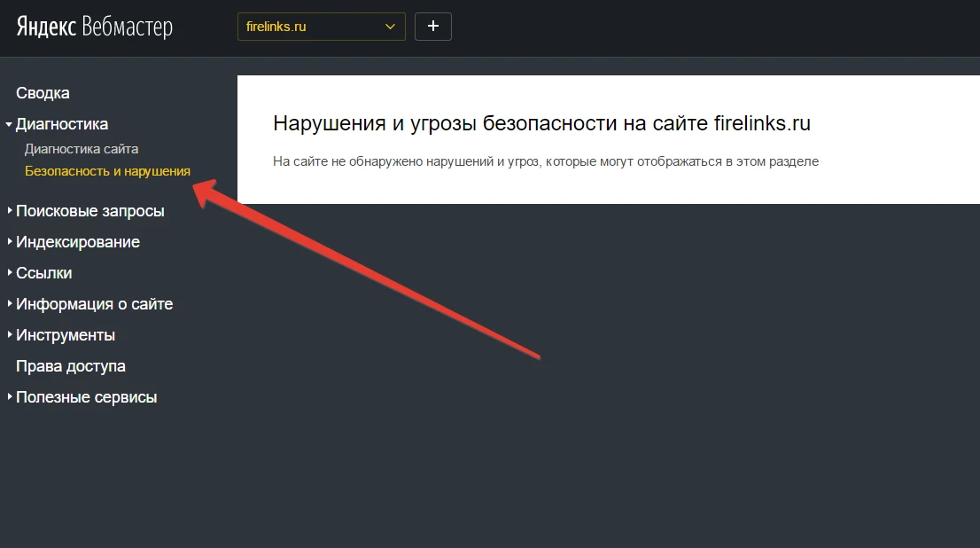The height and width of the screenshot is (548, 980).
Task: Expand the Информация о сайте triangle
Action: click(x=10, y=303)
